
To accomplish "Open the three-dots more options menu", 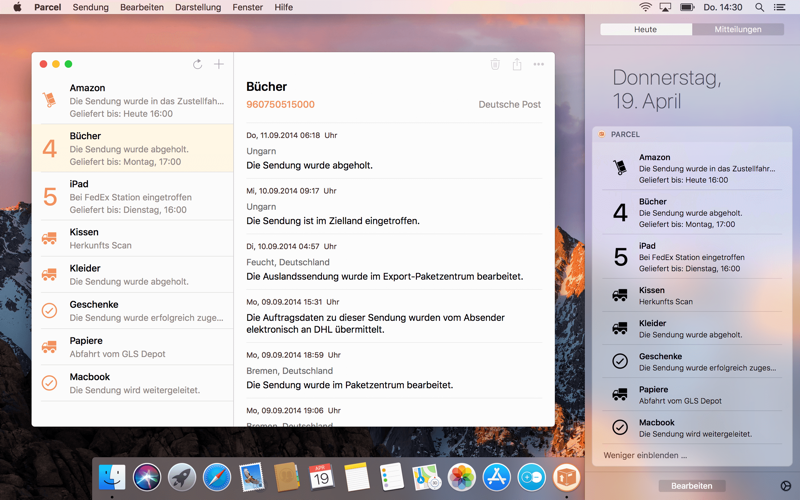I will click(539, 64).
